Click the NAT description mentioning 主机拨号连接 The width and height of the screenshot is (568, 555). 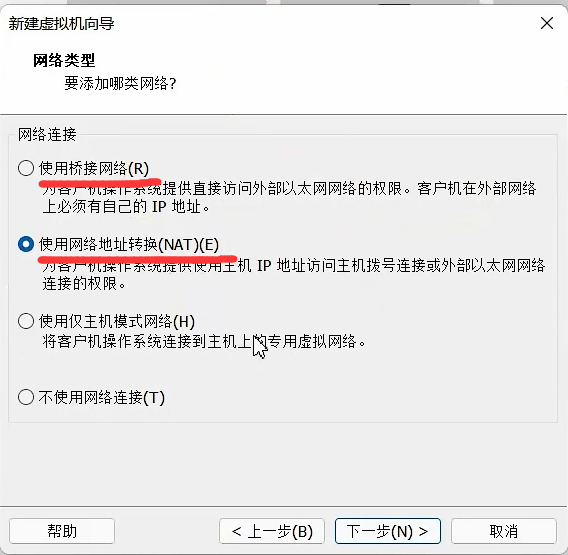click(293, 266)
